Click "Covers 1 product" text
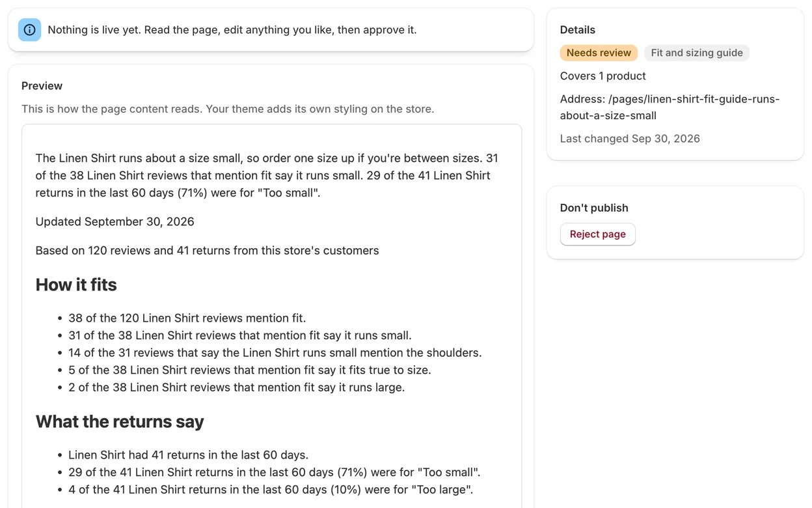 coord(602,76)
